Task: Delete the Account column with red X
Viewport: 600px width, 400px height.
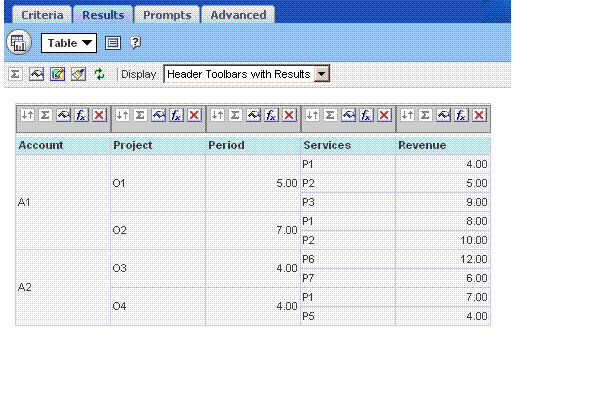Action: tap(99, 115)
